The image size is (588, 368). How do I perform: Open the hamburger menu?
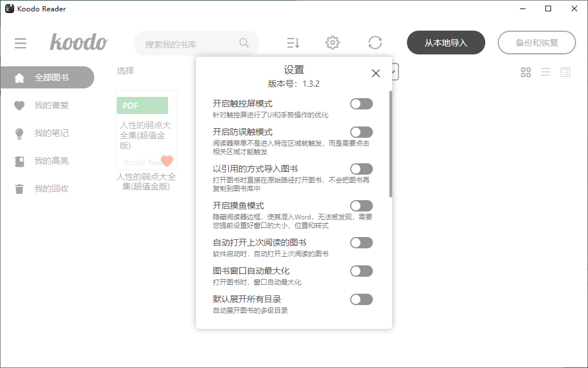(x=20, y=43)
